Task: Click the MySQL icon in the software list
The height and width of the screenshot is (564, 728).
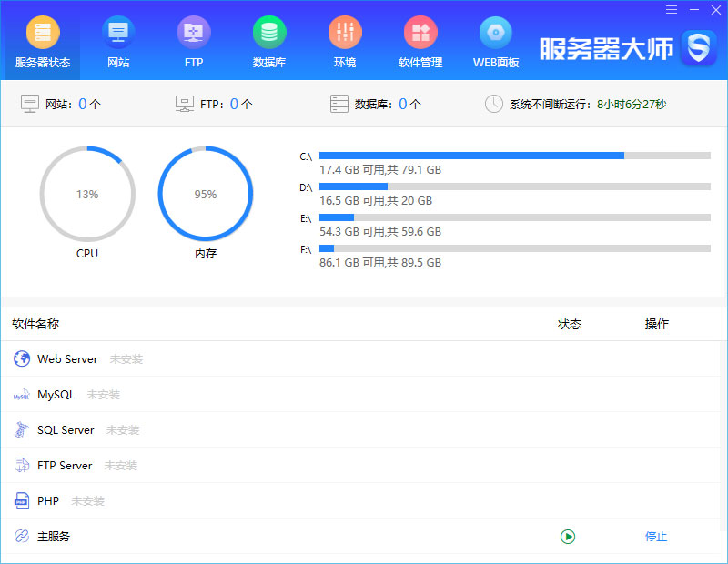Action: [22, 395]
